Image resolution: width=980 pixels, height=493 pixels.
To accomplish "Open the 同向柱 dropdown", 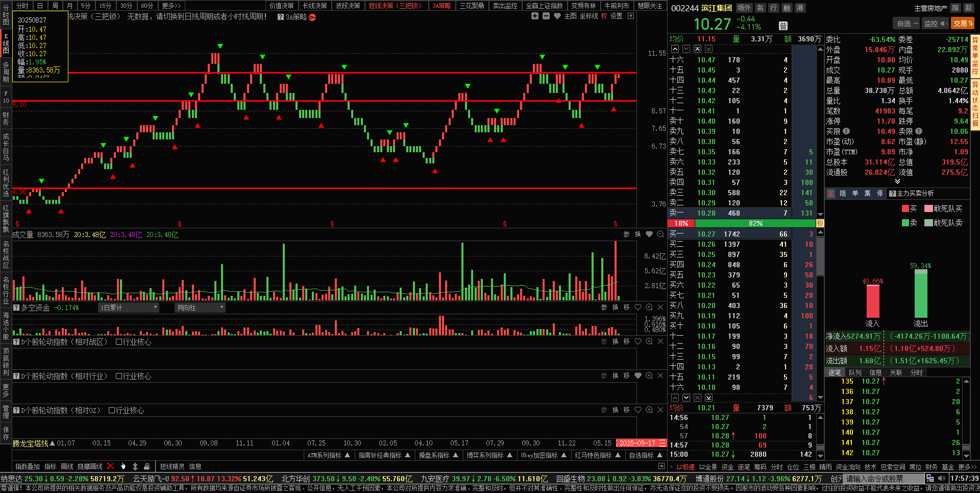I will pyautogui.click(x=200, y=308).
